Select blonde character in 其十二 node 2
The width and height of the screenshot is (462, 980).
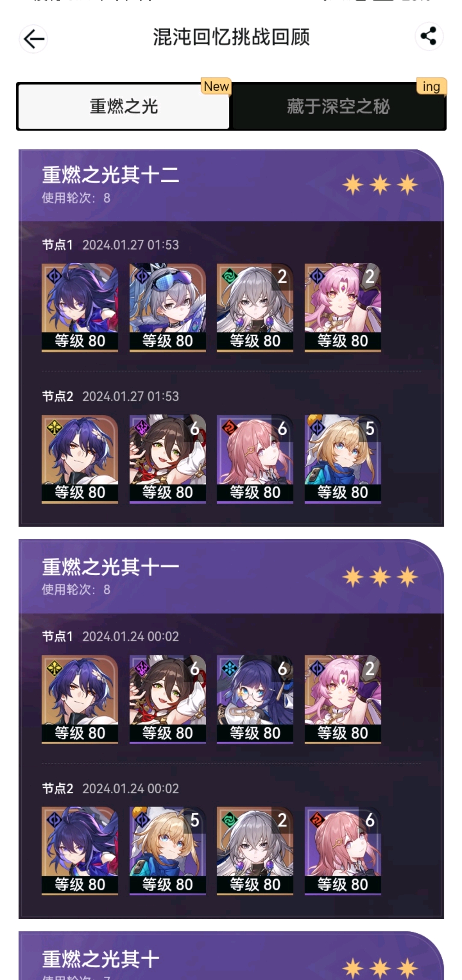(x=343, y=459)
